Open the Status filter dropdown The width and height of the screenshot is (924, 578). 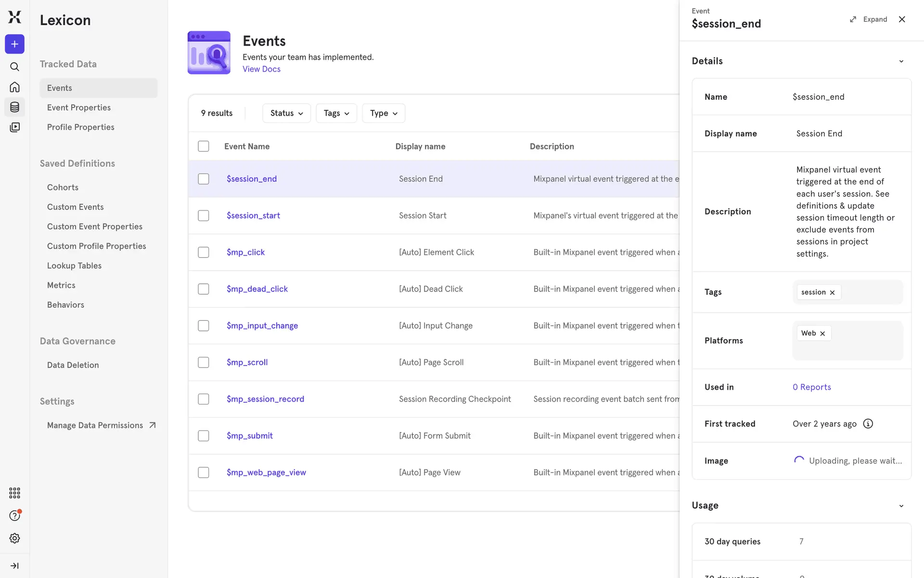tap(286, 113)
